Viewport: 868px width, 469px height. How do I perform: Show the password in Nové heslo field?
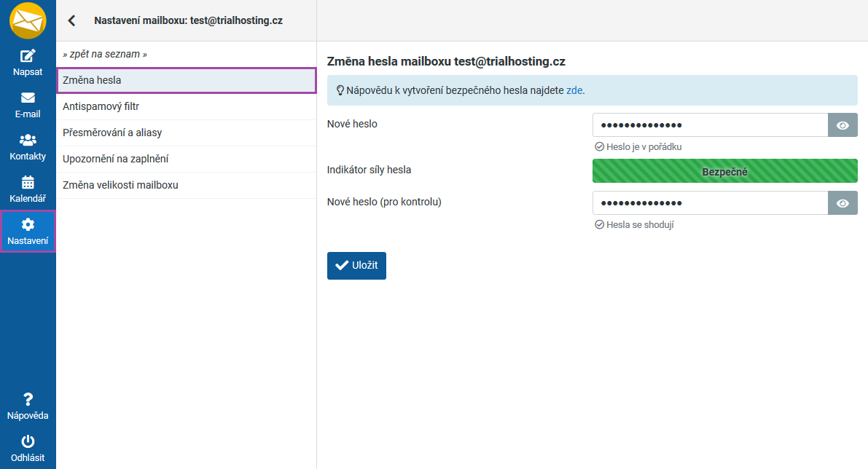[842, 125]
